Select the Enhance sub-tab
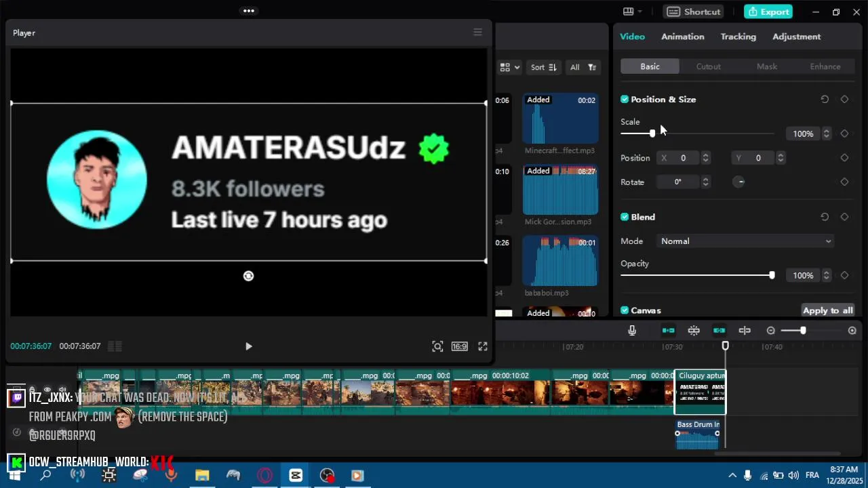868x488 pixels. coord(825,66)
